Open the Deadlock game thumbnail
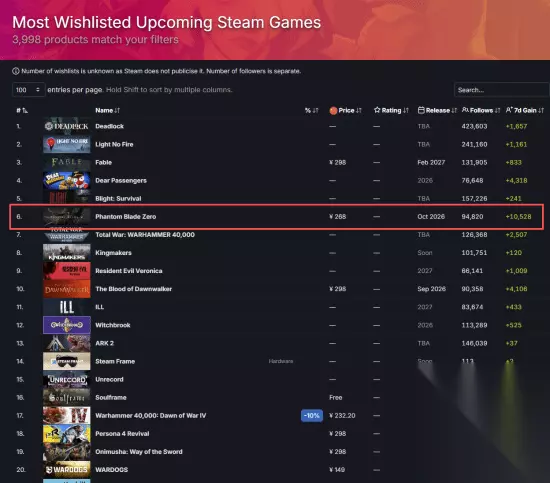This screenshot has height=483, width=550. point(67,126)
